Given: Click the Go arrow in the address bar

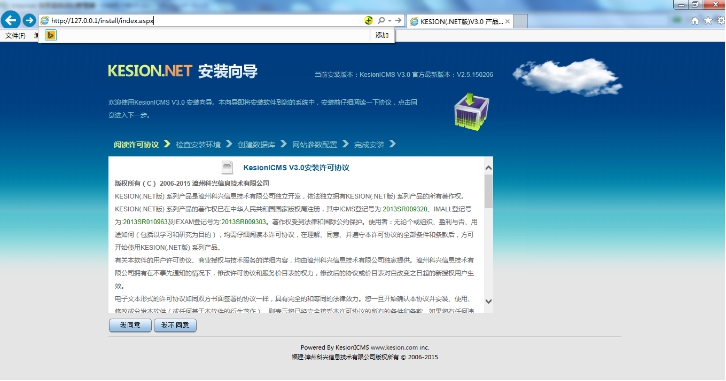Looking at the screenshot, I should click(398, 20).
